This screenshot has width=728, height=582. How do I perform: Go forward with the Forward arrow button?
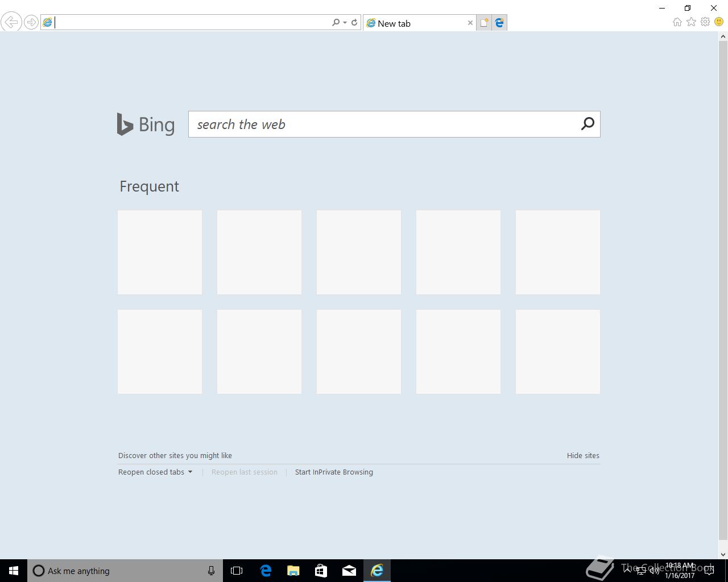point(31,22)
